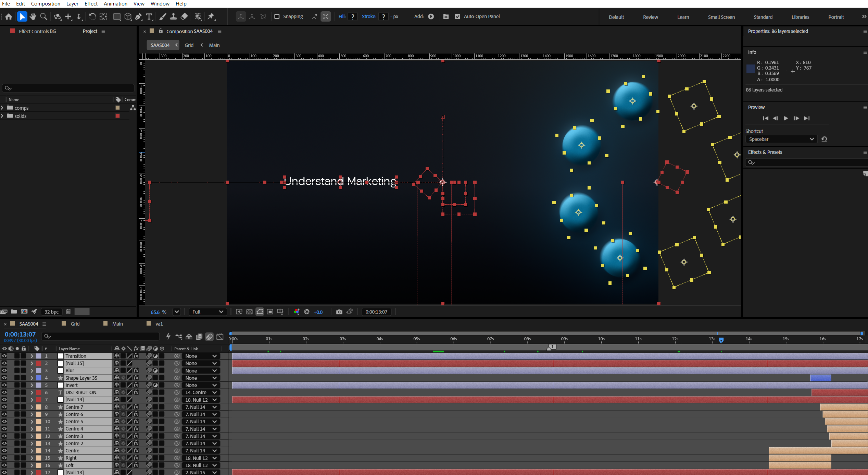Select the Rectangle shape tool

point(117,16)
